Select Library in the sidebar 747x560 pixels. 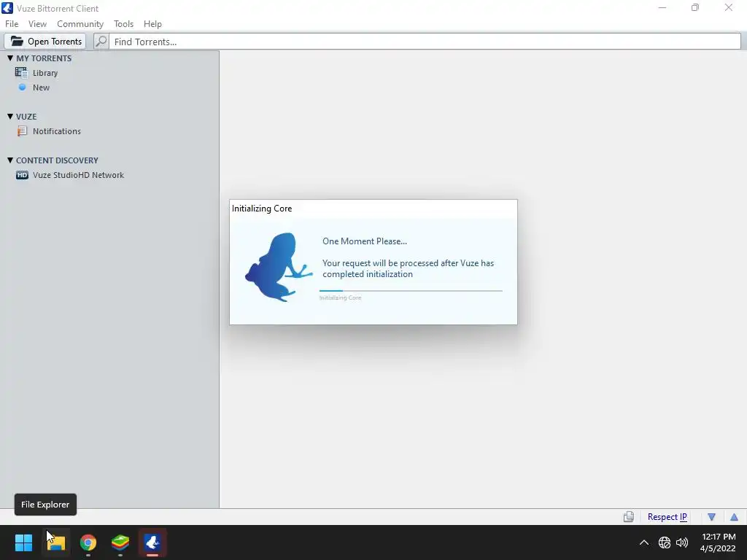(45, 73)
